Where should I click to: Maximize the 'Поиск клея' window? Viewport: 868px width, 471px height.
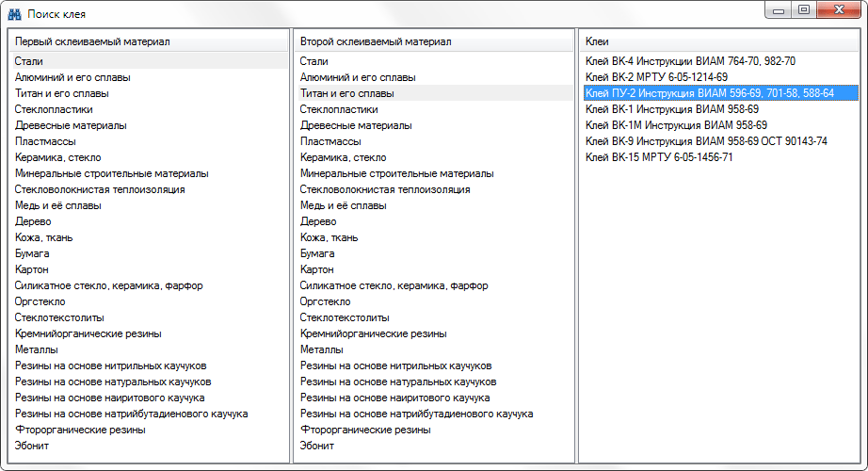point(803,10)
